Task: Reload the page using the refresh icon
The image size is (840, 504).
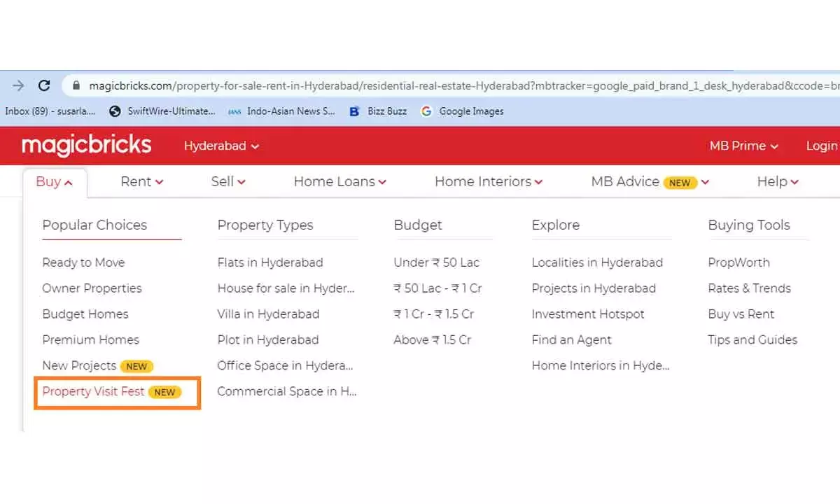Action: [x=44, y=85]
